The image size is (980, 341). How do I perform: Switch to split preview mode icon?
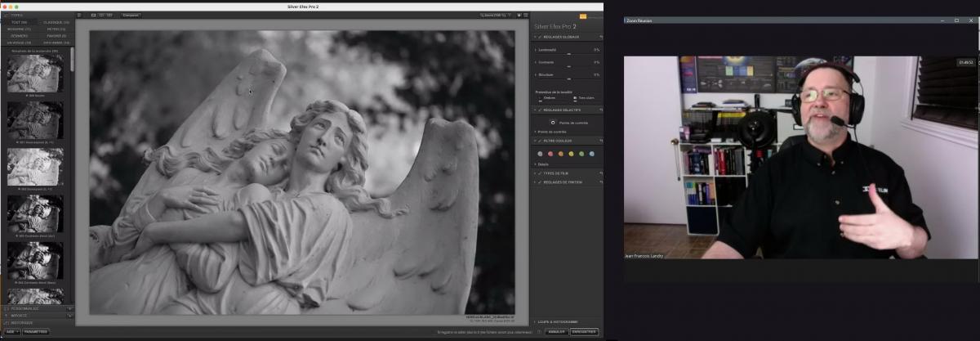click(102, 15)
